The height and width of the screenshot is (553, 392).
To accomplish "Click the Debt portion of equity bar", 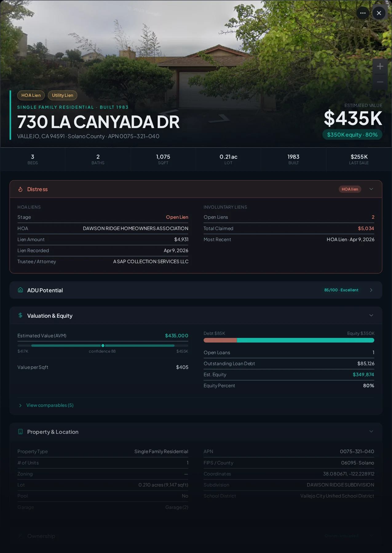I will [x=220, y=340].
